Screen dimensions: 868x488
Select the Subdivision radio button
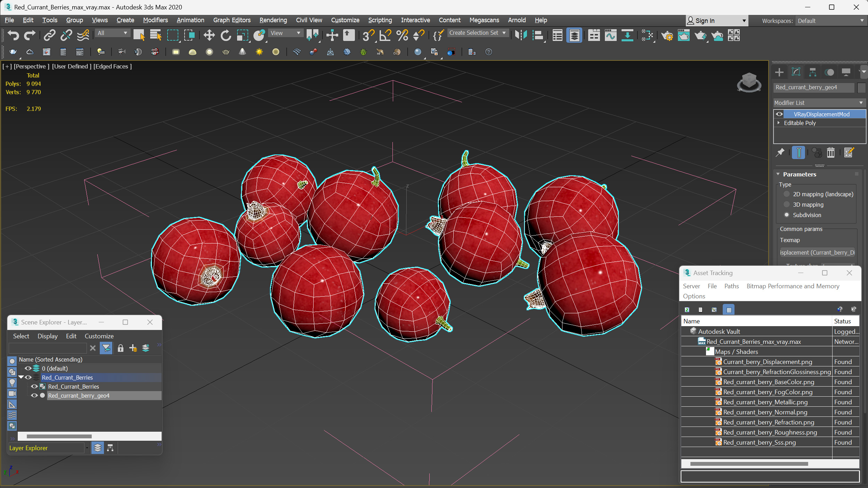(787, 215)
